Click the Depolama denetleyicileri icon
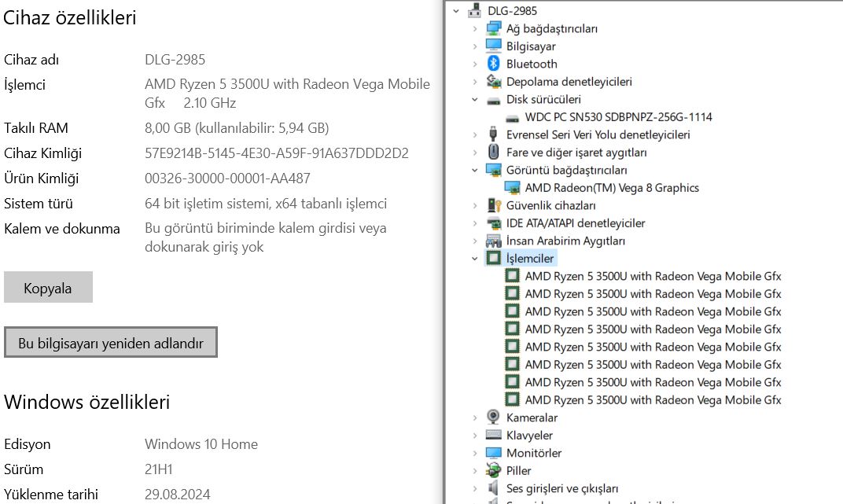This screenshot has height=504, width=843. (494, 81)
